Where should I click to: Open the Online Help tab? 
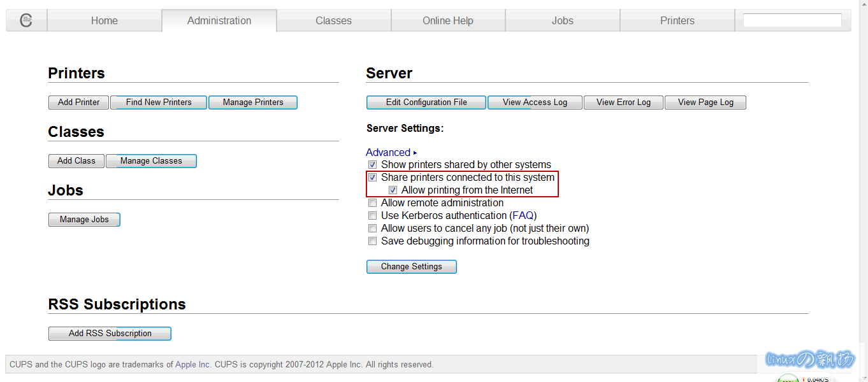447,20
